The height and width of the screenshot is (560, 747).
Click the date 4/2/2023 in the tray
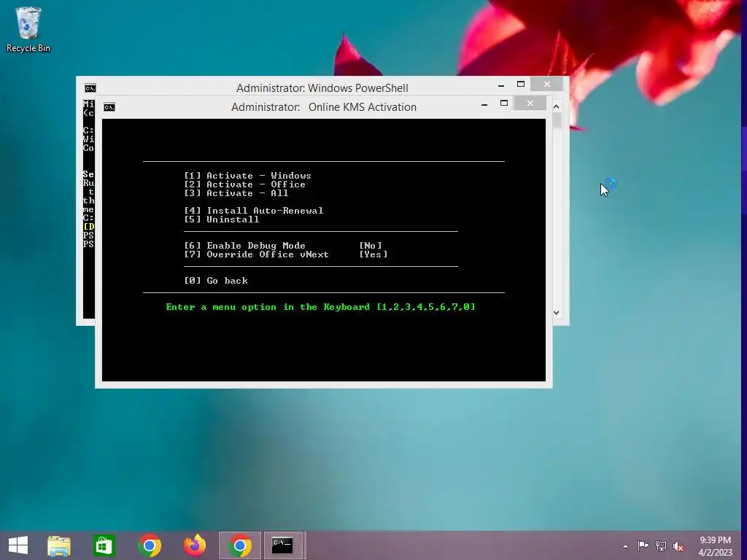pos(715,553)
